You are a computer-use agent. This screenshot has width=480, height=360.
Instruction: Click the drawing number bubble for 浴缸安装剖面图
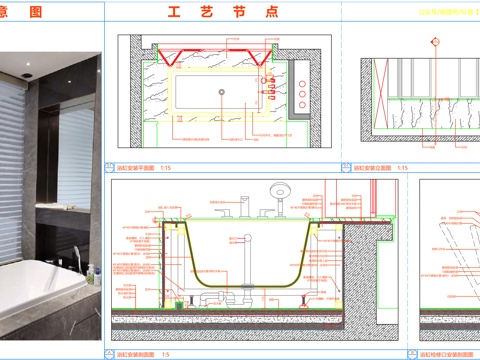tap(110, 354)
